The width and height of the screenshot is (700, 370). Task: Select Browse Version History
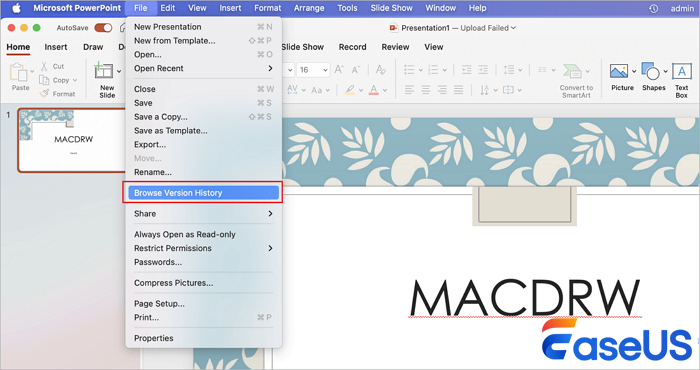tap(204, 193)
